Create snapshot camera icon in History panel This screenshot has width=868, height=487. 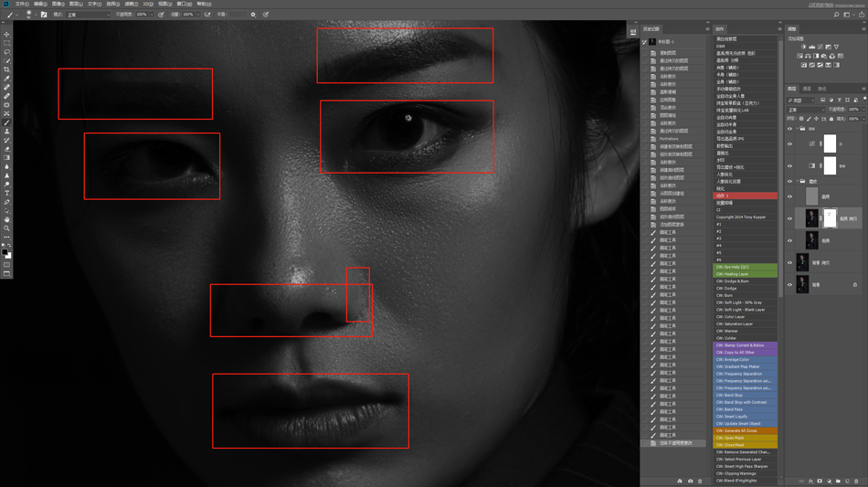(x=690, y=481)
